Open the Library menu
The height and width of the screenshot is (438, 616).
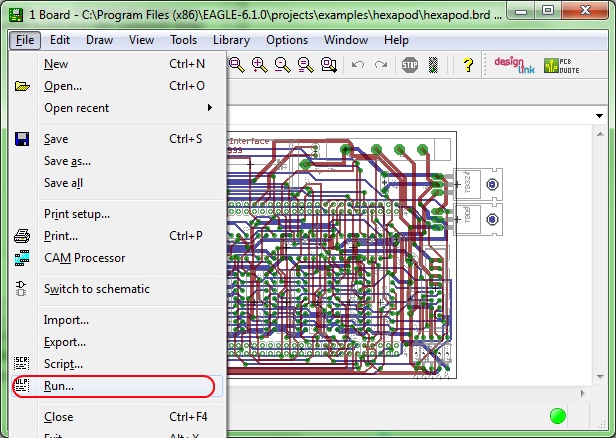(231, 40)
